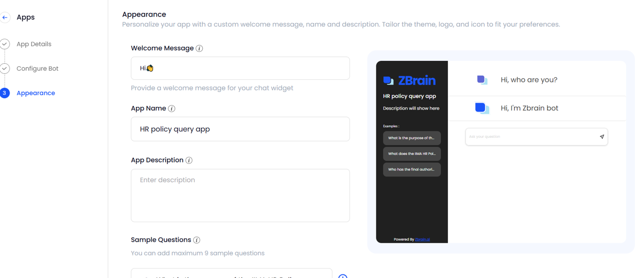Click the add sample question plus icon

point(343,276)
